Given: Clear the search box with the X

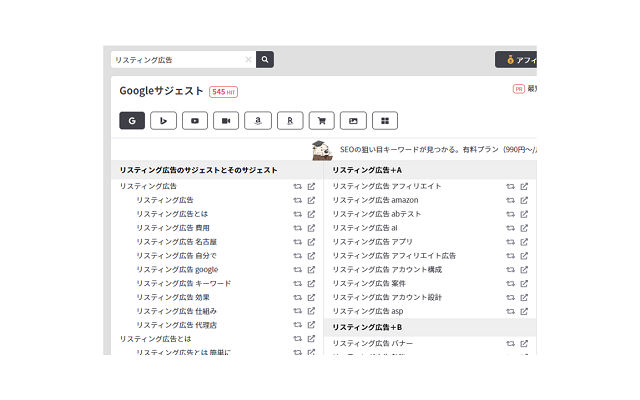Looking at the screenshot, I should pos(248,60).
